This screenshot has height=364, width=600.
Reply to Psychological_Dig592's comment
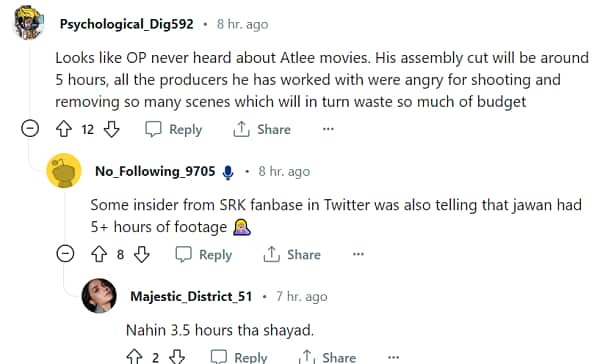[174, 129]
